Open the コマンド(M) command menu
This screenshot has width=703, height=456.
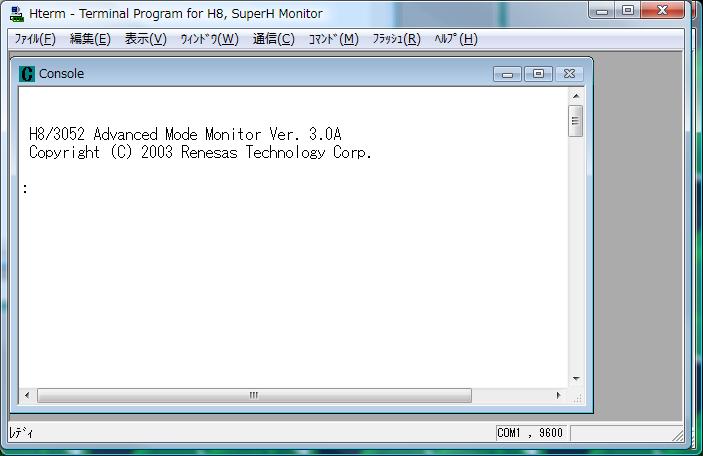click(333, 39)
